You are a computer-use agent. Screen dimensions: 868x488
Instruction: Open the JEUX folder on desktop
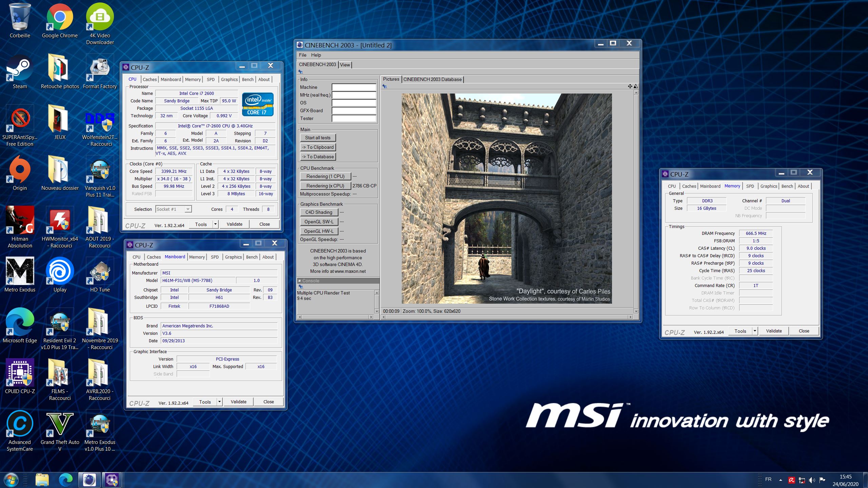(x=60, y=123)
